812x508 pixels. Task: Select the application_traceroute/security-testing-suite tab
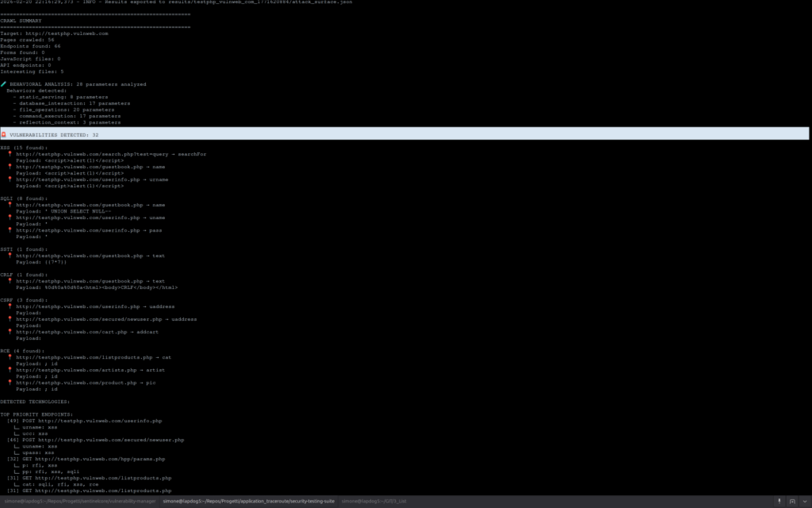[248, 502]
